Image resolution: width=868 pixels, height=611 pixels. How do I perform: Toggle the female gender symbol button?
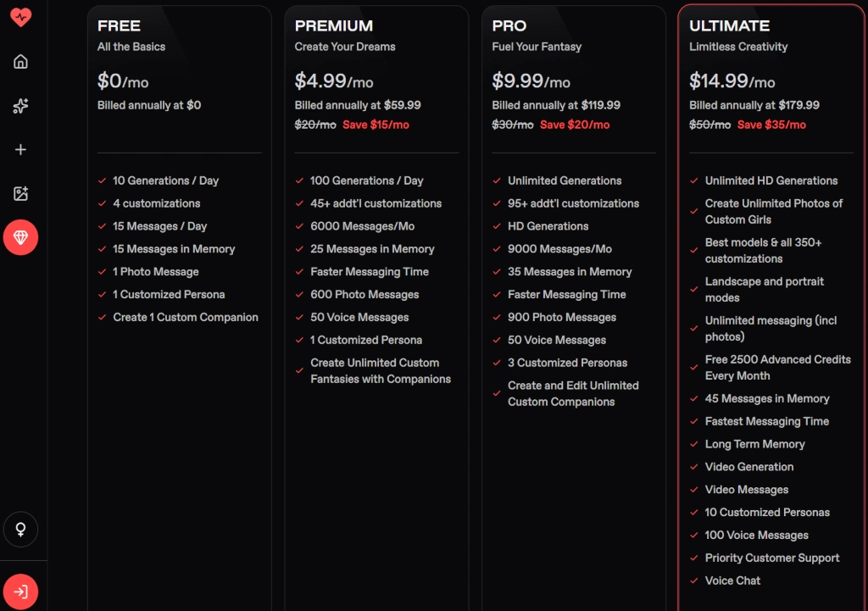[x=20, y=530]
